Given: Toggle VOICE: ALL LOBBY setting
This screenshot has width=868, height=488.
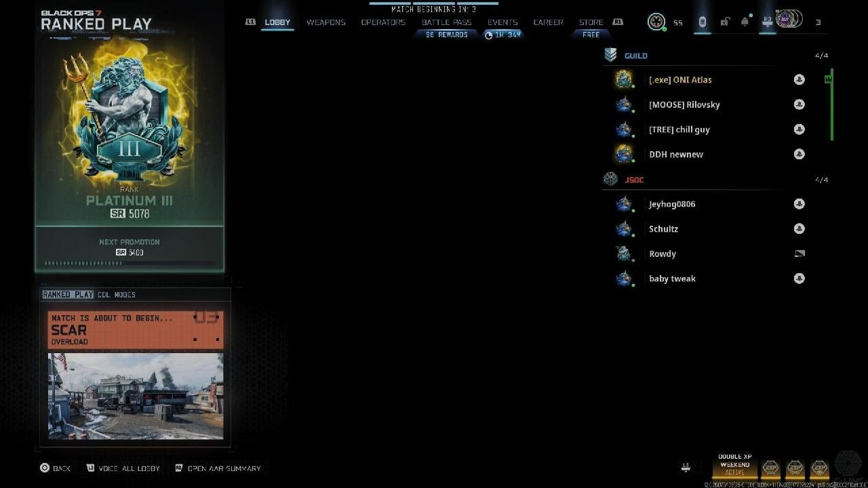Looking at the screenshot, I should coord(123,468).
